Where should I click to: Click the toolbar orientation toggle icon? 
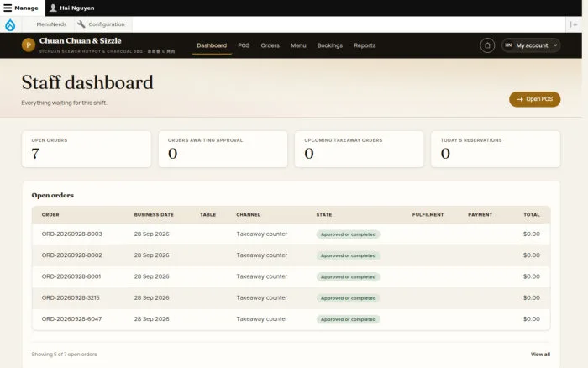pos(574,24)
